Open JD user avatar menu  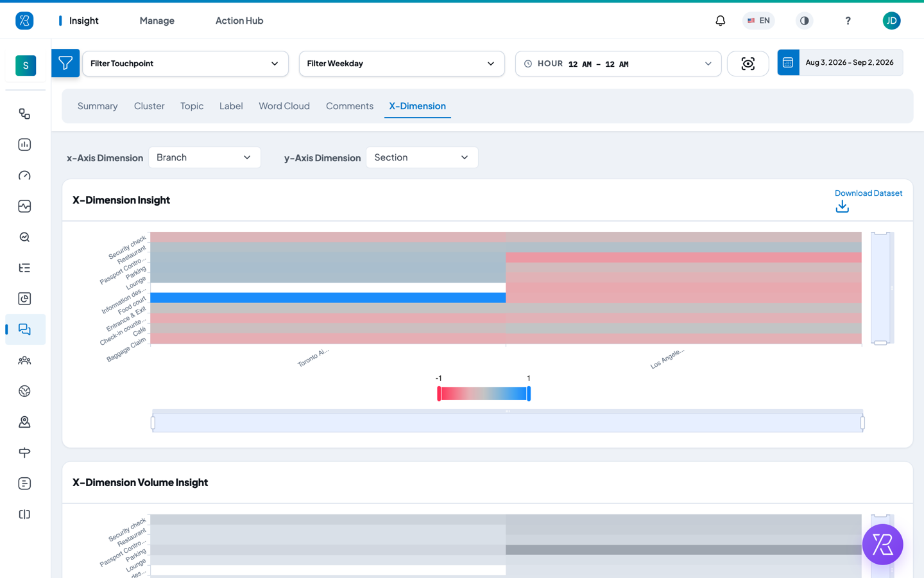click(x=891, y=21)
